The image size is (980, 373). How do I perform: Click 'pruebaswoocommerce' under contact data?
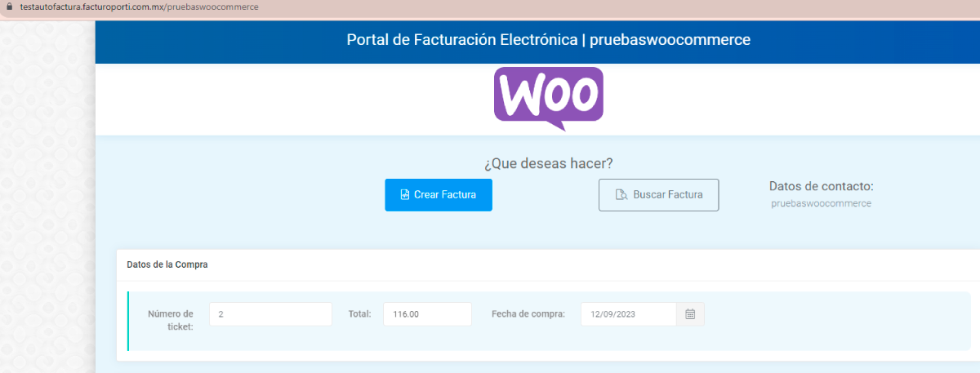pyautogui.click(x=821, y=203)
